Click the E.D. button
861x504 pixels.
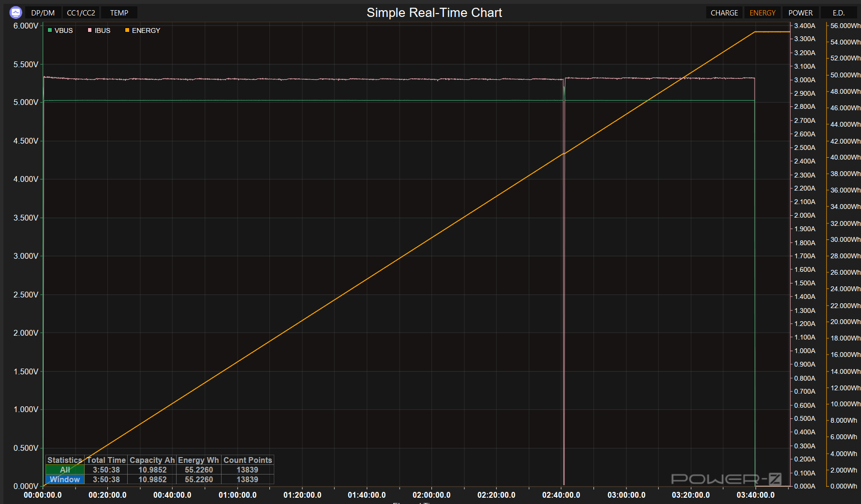pyautogui.click(x=838, y=13)
